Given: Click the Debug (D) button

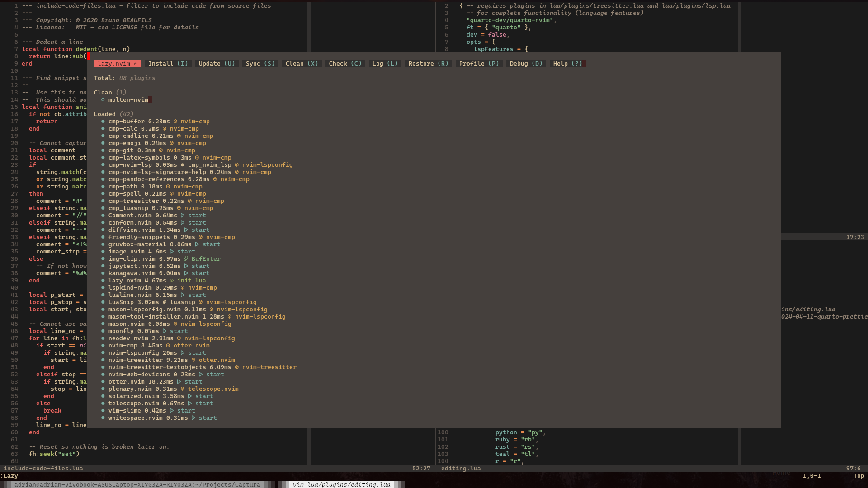Looking at the screenshot, I should [x=526, y=64].
